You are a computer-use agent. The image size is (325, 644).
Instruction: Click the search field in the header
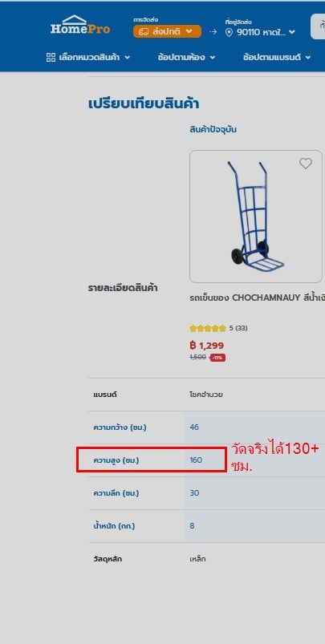[318, 26]
